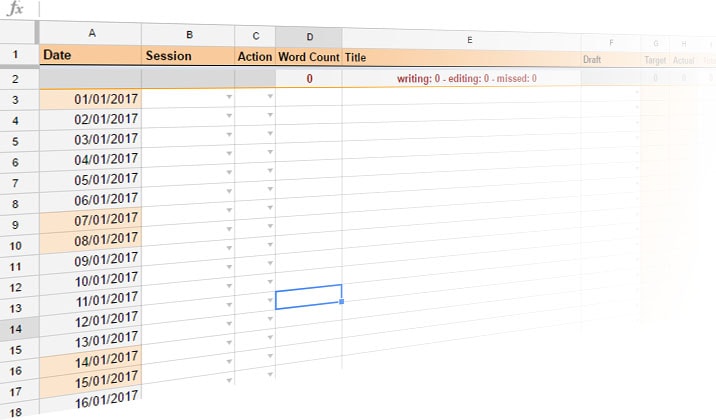Select row 18 header number
The height and width of the screenshot is (420, 716).
[x=17, y=412]
